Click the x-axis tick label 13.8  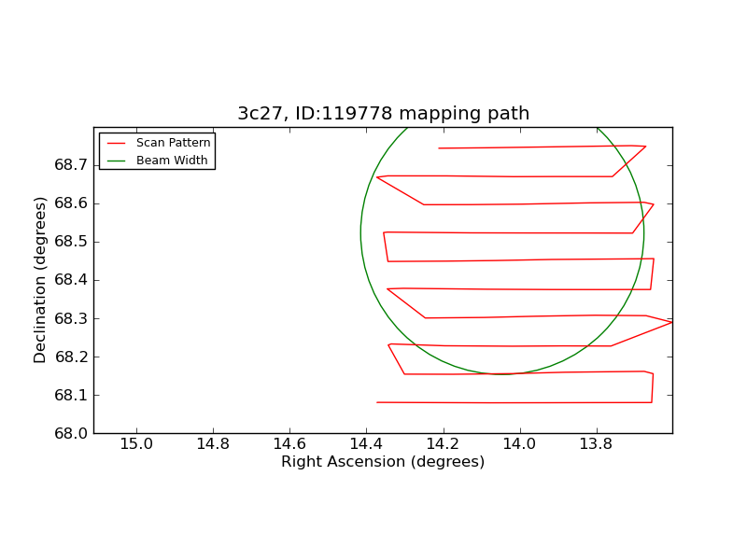pyautogui.click(x=596, y=444)
